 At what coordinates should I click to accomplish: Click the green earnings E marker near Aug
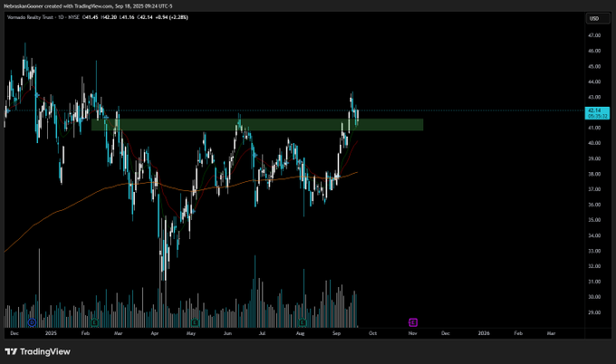(x=302, y=322)
